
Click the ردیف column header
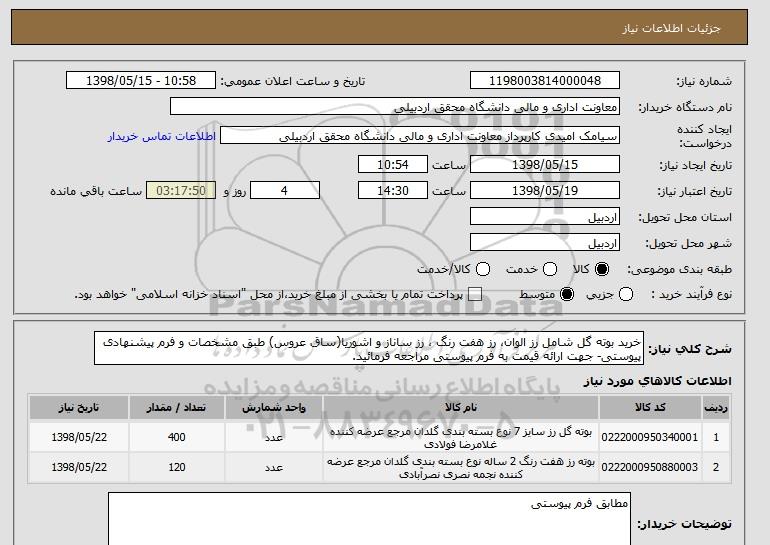pos(715,408)
